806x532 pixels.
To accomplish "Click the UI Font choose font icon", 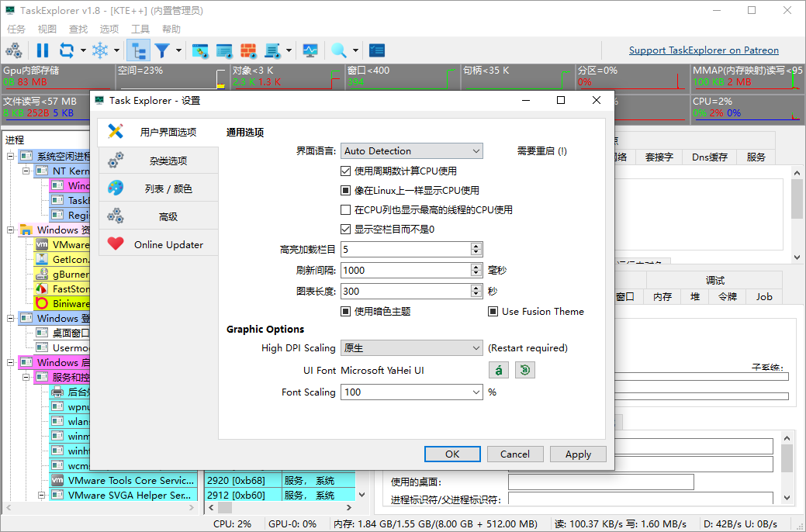I will [499, 370].
